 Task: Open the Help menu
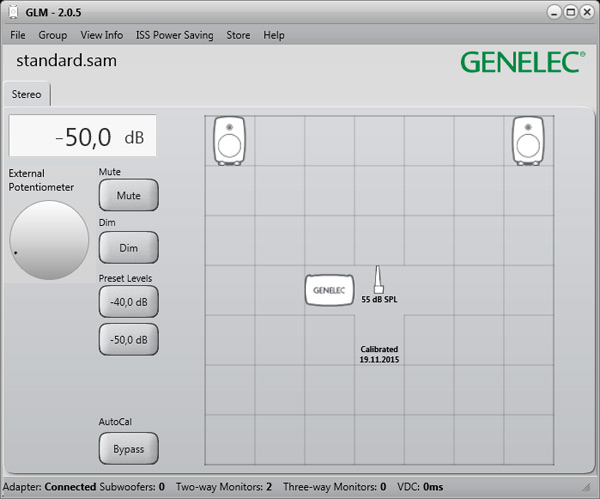(x=274, y=35)
